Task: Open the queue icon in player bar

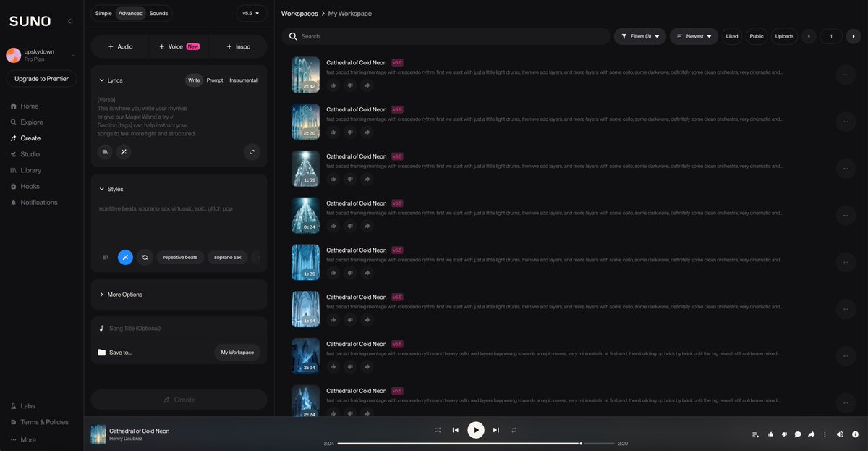Action: point(755,434)
